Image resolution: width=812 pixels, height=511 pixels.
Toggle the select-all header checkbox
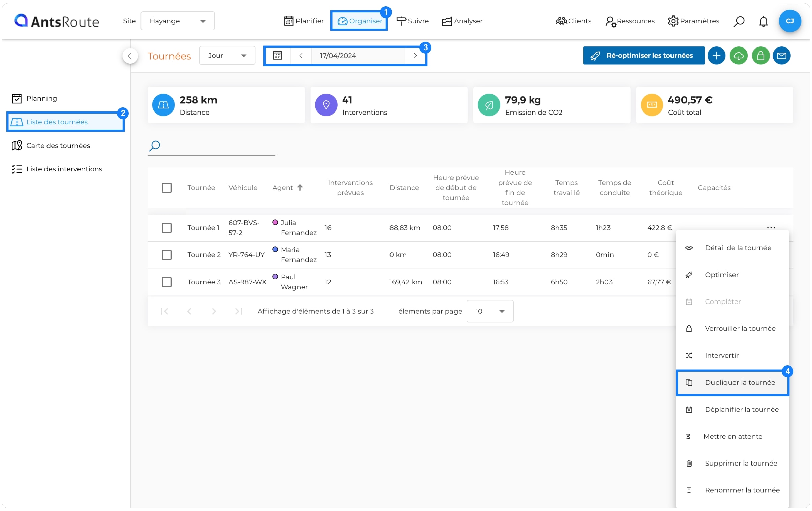coord(166,187)
